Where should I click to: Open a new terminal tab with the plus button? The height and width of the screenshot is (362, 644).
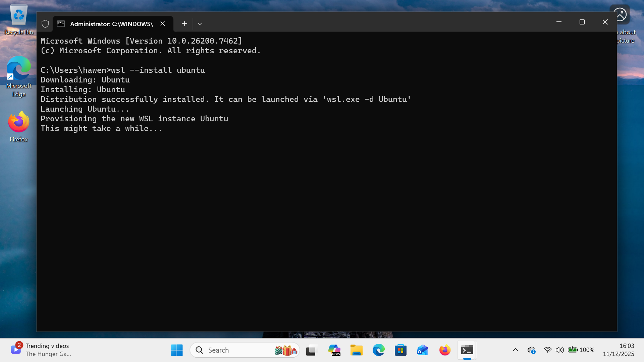pos(184,24)
